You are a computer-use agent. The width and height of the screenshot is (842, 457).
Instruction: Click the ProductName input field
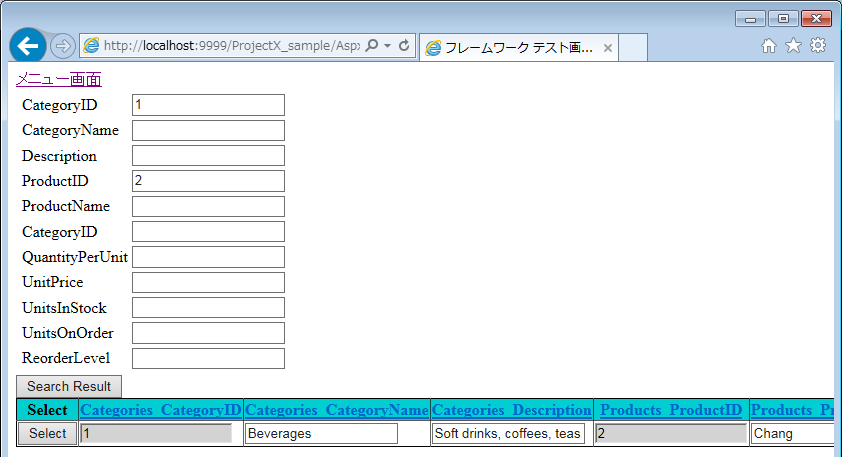(208, 206)
